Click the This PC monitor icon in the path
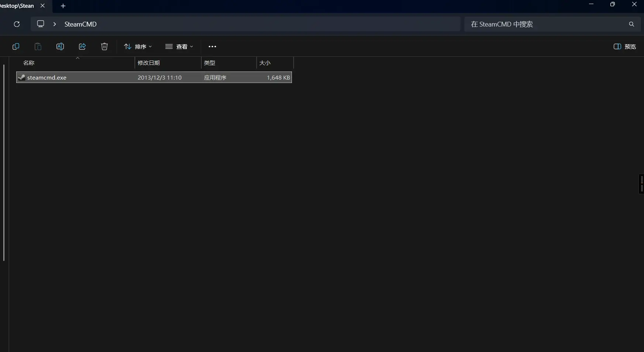Viewport: 644px width, 352px height. (x=41, y=24)
